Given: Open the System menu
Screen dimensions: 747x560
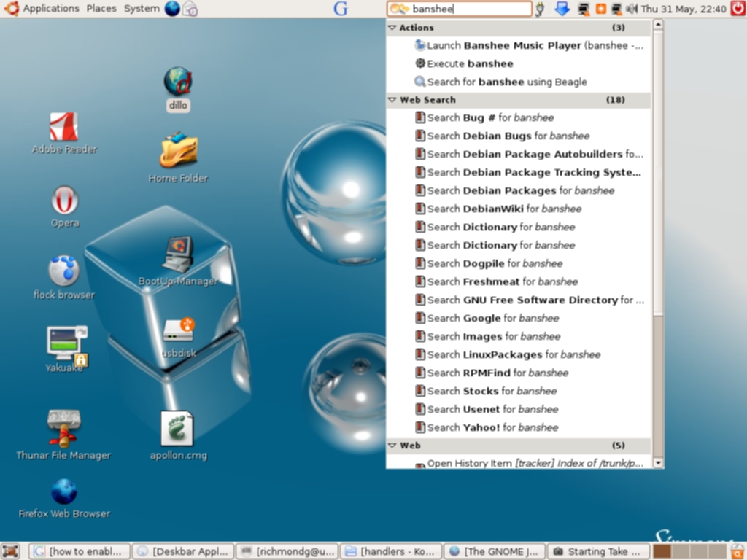Looking at the screenshot, I should (142, 9).
